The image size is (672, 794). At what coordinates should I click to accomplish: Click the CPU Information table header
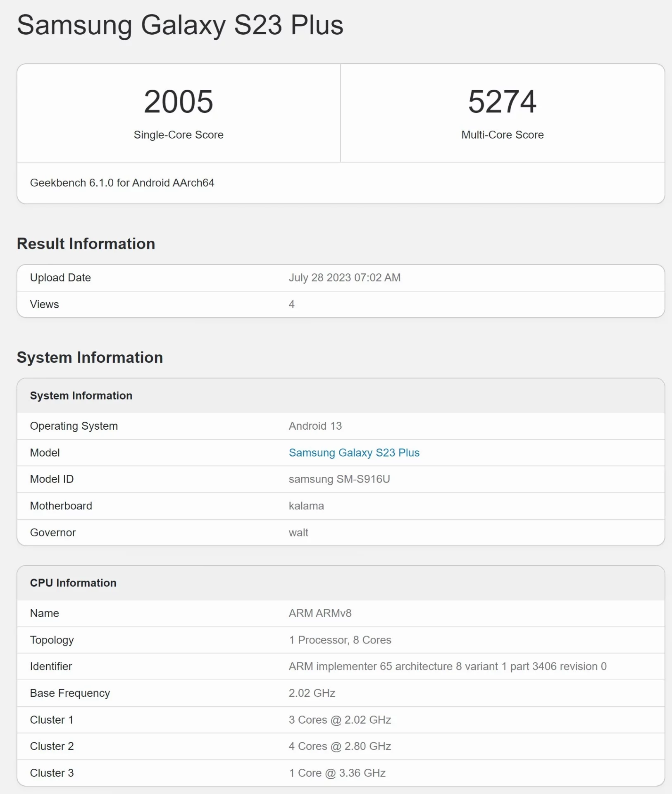tap(73, 583)
